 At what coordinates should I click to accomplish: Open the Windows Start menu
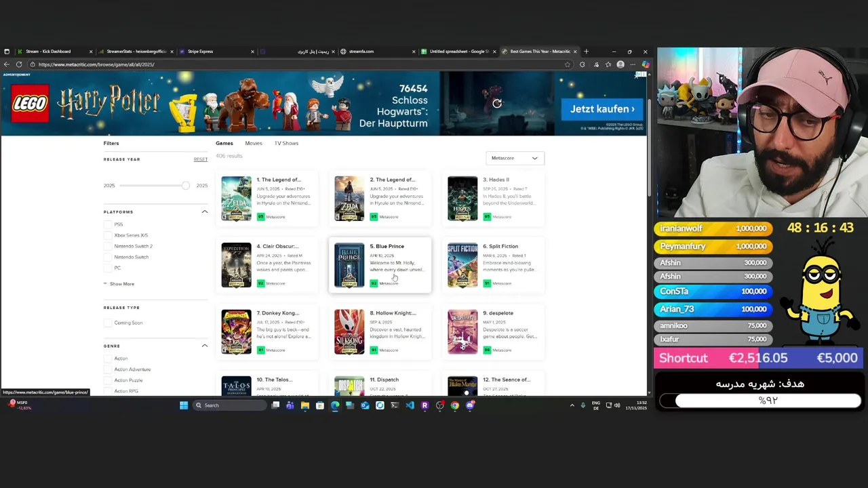[x=184, y=405]
